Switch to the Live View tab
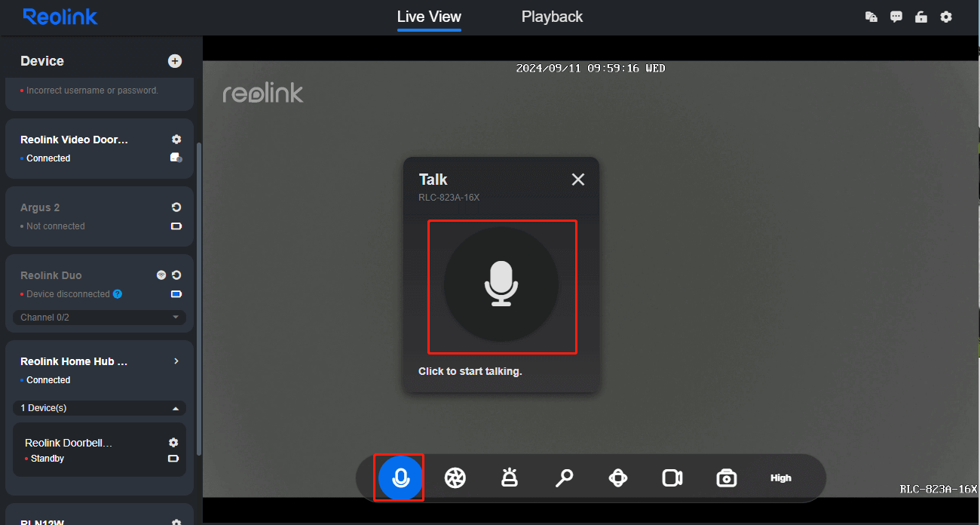 (429, 17)
